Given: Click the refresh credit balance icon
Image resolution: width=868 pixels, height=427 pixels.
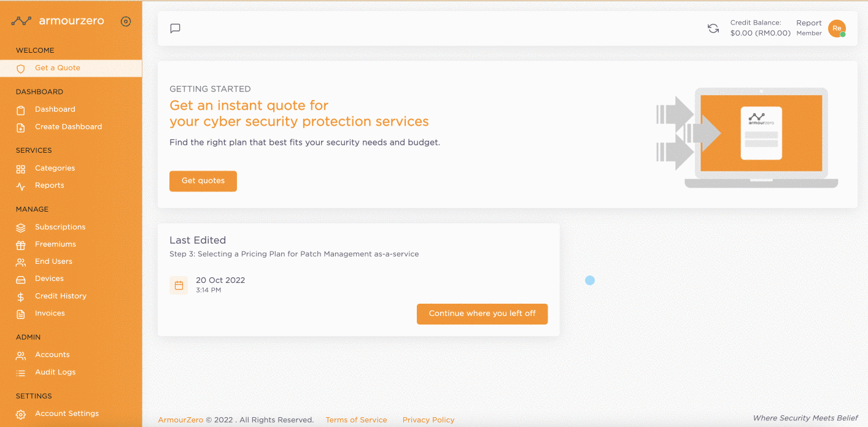Looking at the screenshot, I should pyautogui.click(x=713, y=28).
